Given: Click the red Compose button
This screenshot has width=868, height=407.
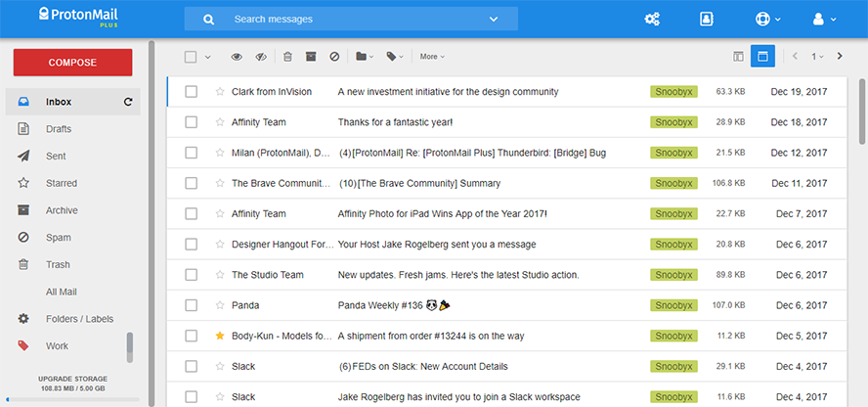Looking at the screenshot, I should 72,63.
